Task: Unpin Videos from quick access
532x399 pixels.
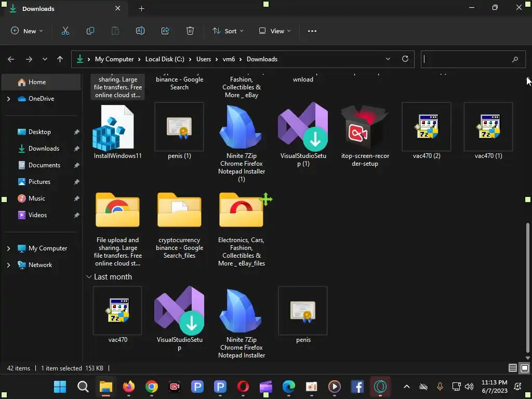Action: (x=77, y=215)
